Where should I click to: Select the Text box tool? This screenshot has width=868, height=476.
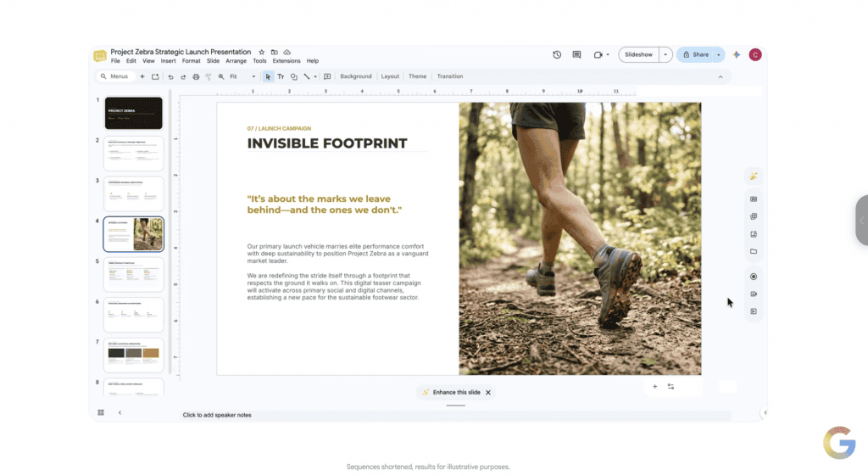pyautogui.click(x=281, y=76)
